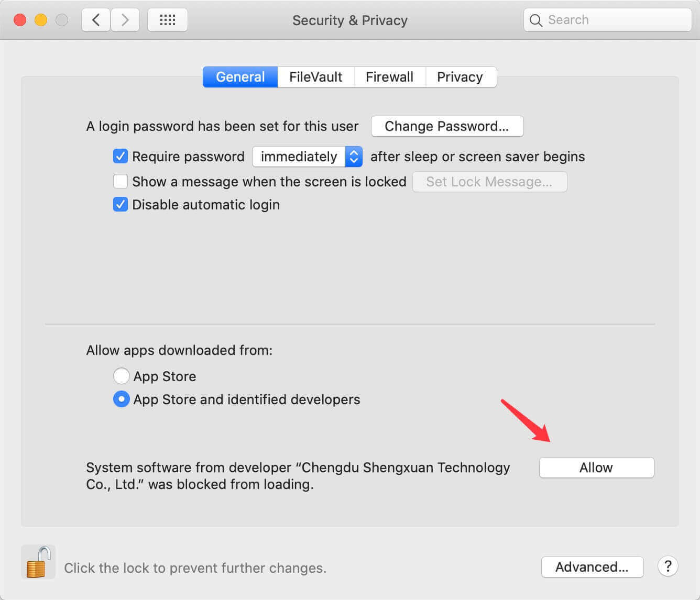Image resolution: width=700 pixels, height=600 pixels.
Task: Switch to the FileVault tab
Action: tap(315, 77)
